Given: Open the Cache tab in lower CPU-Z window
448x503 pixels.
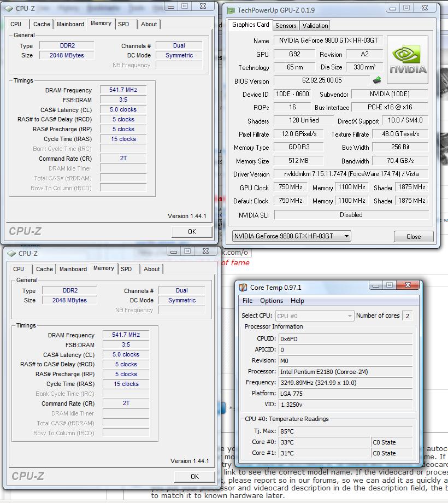Looking at the screenshot, I should click(45, 269).
